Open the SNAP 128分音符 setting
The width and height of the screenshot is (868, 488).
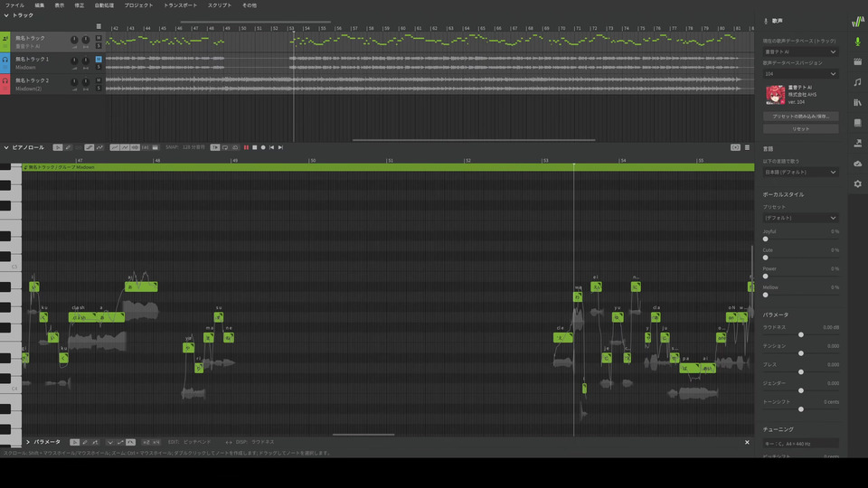[185, 147]
